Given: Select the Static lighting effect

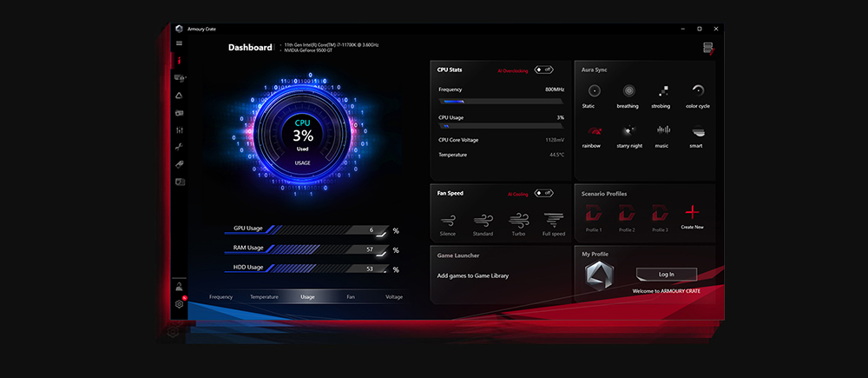Looking at the screenshot, I should [594, 96].
